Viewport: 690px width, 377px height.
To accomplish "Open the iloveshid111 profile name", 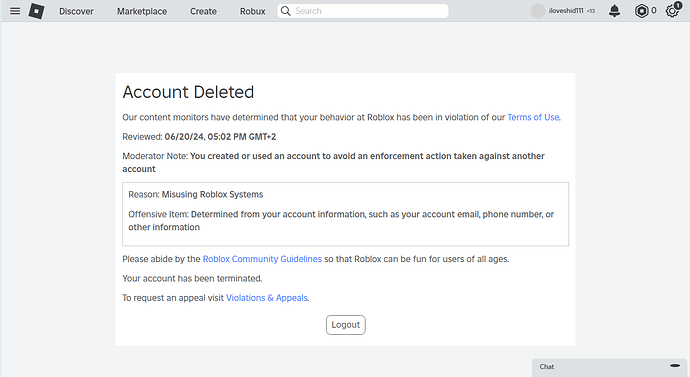I will (x=566, y=11).
